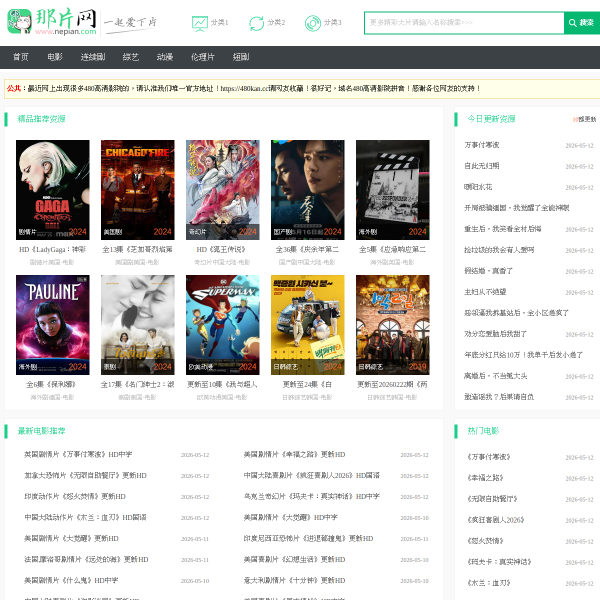The height and width of the screenshot is (600, 600).
Task: Open 明日水花 in today's updates
Action: tap(478, 187)
